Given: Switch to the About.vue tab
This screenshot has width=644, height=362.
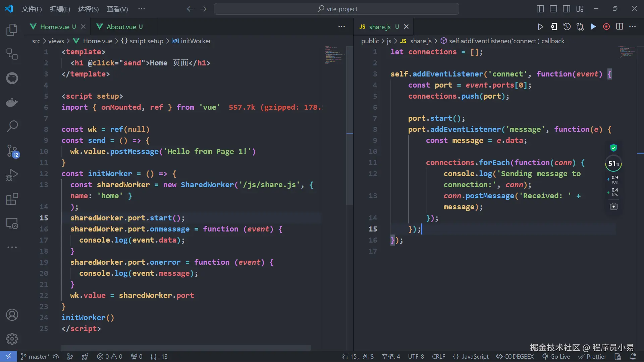Looking at the screenshot, I should tap(121, 27).
